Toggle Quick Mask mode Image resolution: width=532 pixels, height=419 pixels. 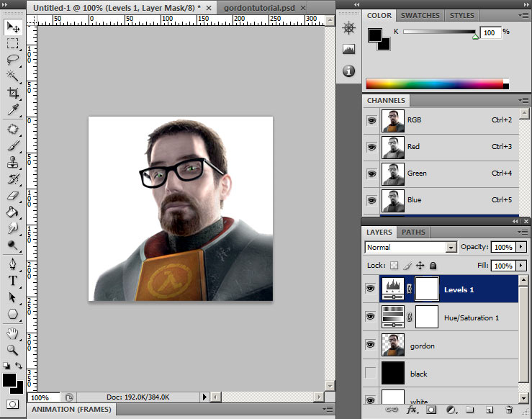click(x=12, y=404)
